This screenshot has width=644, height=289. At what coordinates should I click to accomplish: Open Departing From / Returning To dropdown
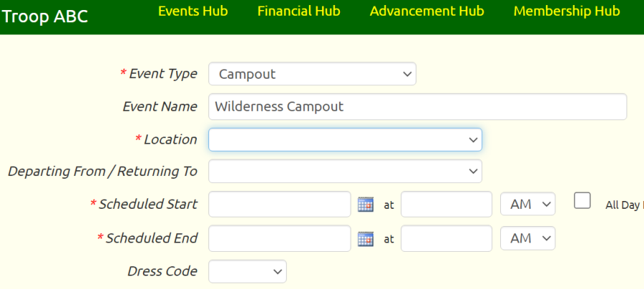pos(345,171)
